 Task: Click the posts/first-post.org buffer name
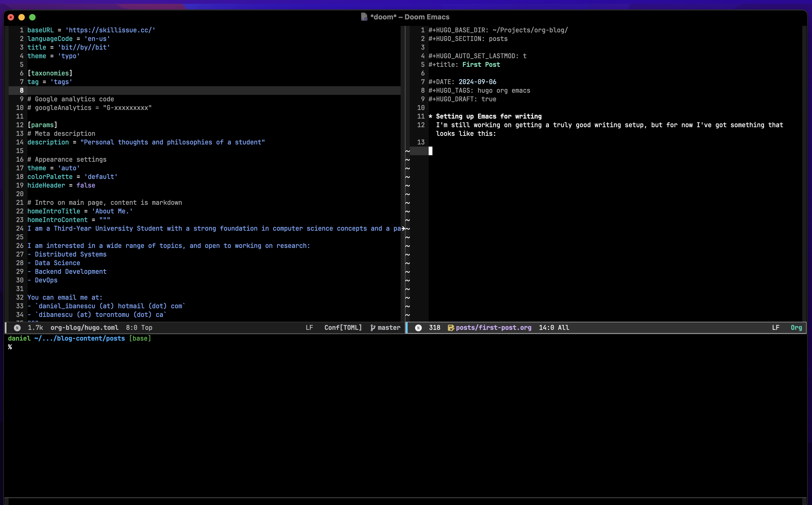click(x=493, y=328)
